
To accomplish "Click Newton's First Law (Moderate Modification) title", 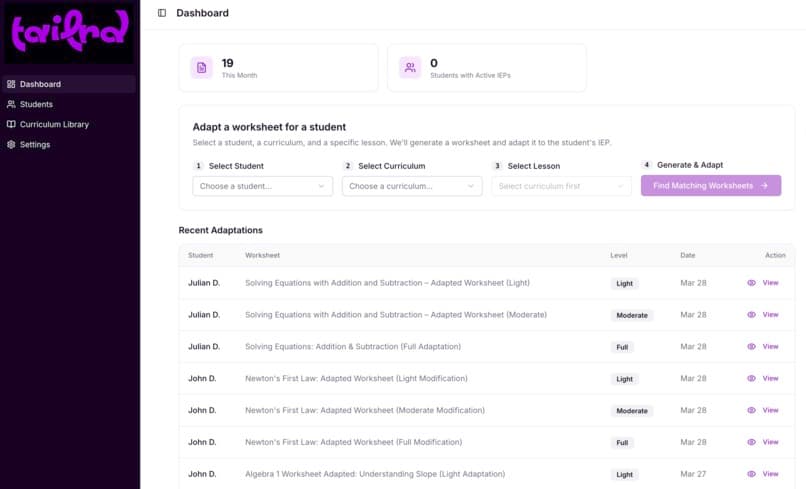I will pyautogui.click(x=365, y=410).
